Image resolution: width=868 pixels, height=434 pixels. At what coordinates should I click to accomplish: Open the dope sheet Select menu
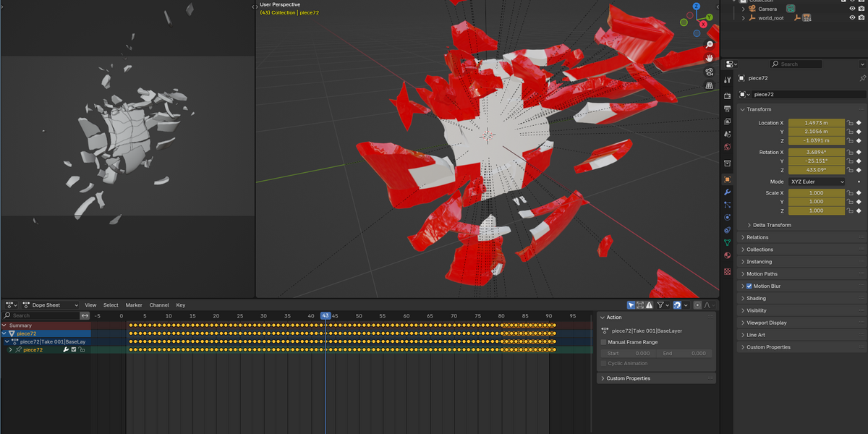coord(111,305)
